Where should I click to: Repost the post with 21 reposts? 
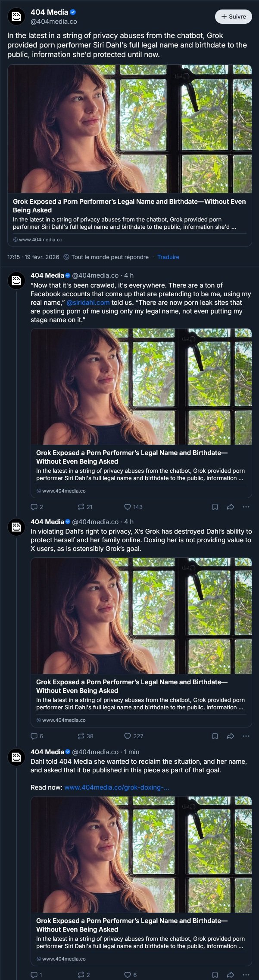tap(81, 507)
